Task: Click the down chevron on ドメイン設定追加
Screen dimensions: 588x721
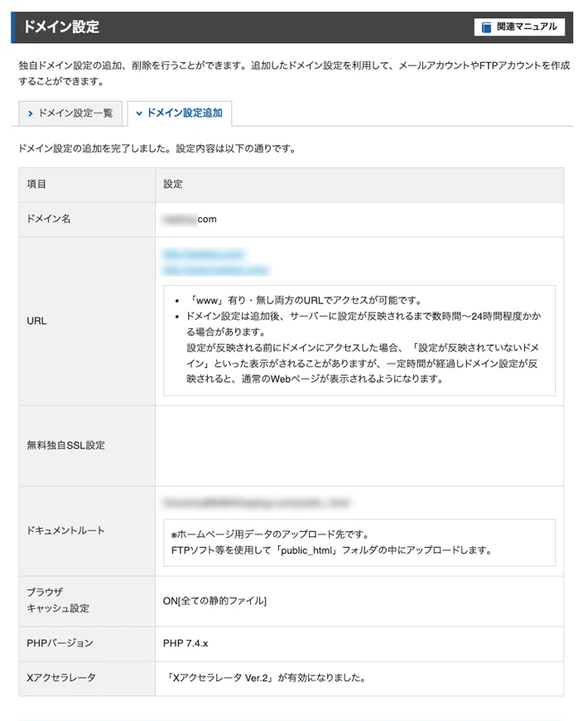Action: click(139, 113)
